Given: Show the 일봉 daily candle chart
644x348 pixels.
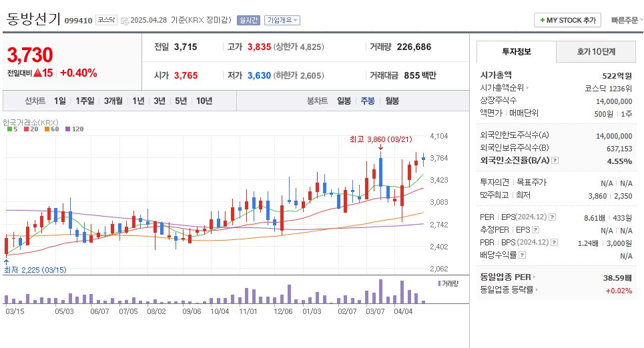Looking at the screenshot, I should (344, 101).
